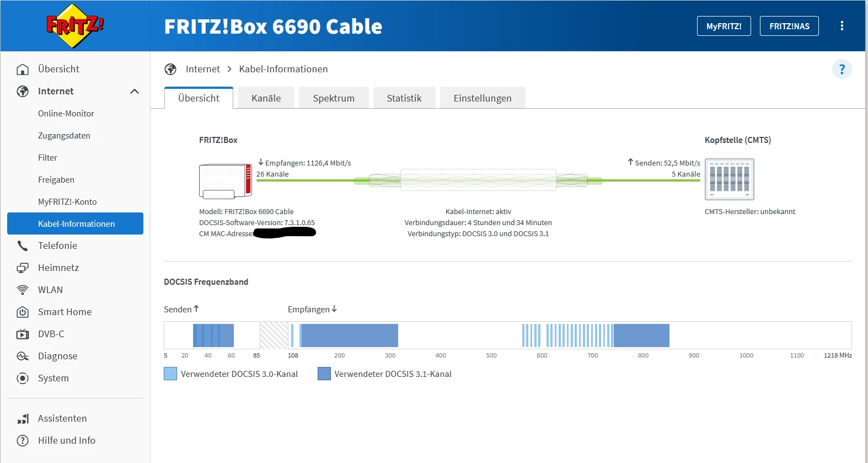Image resolution: width=868 pixels, height=463 pixels.
Task: Click the 'FRITZ!Box 6690 Cable' header title
Action: pos(273,26)
